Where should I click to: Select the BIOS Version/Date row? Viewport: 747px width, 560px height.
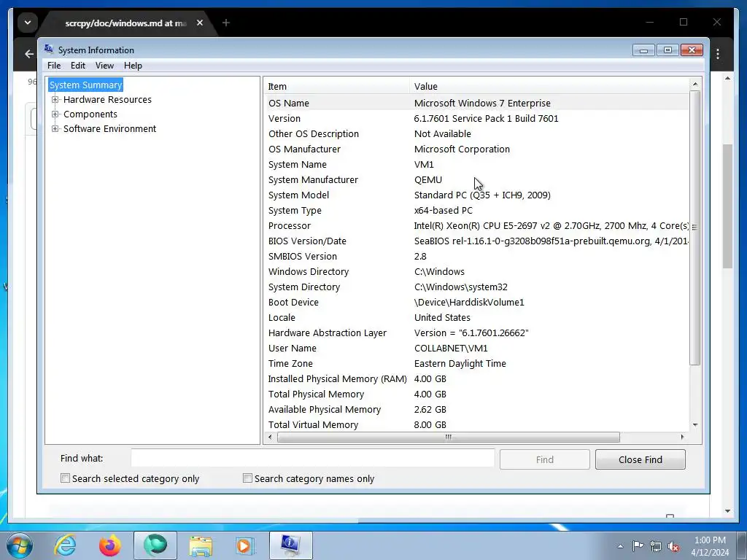[476, 241]
